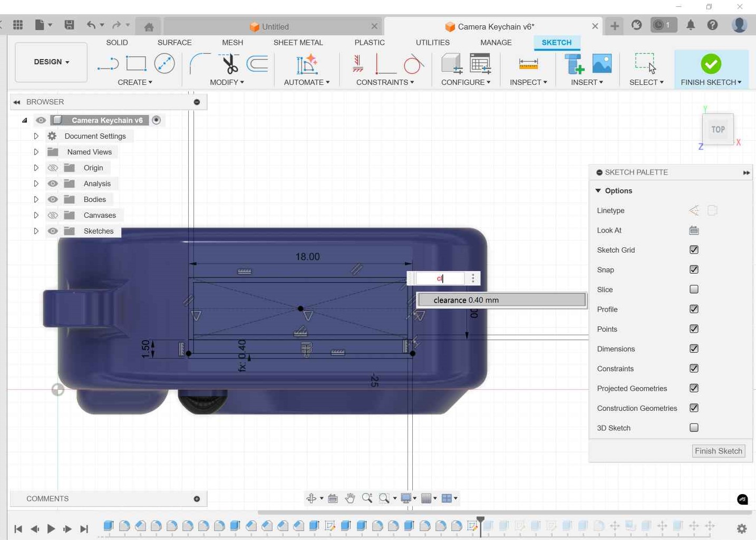Screen dimensions: 756x540
Task: Switch to the UTILITIES tab
Action: point(433,43)
